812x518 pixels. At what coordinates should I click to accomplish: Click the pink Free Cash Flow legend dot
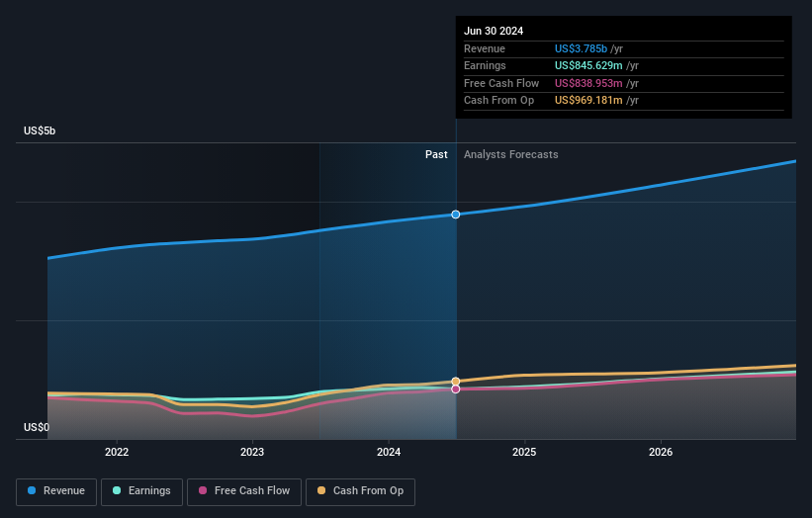point(203,490)
